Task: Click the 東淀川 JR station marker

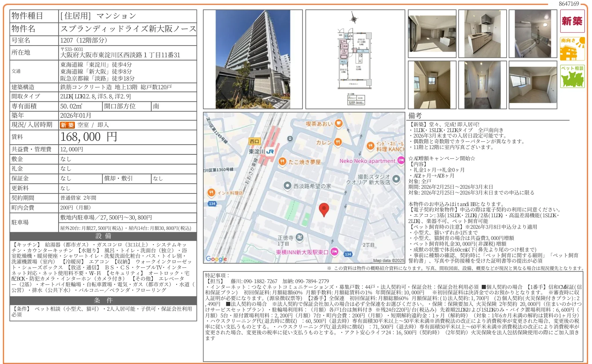Action: [270, 151]
